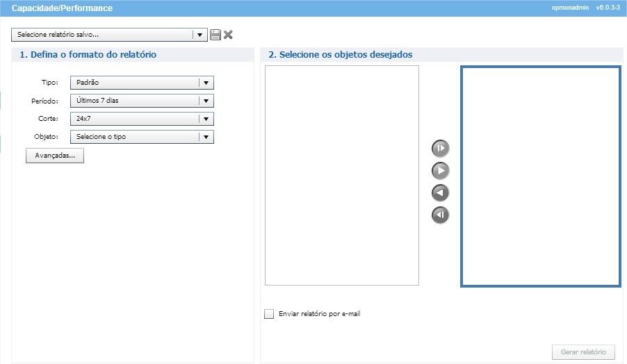Click the Avançadas... button

55,156
